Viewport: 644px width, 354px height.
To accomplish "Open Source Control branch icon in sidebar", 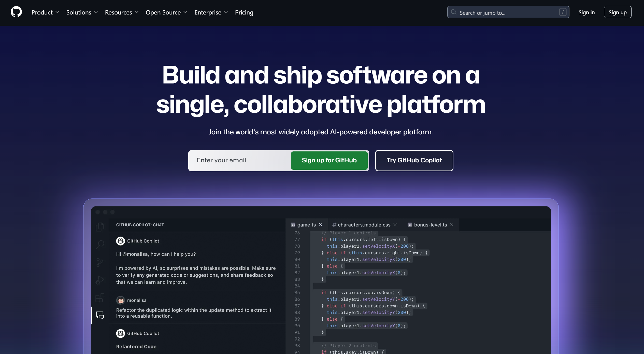I will 100,262.
